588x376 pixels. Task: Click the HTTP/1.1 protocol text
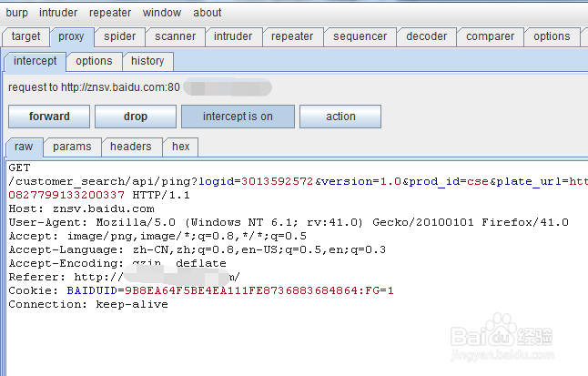pyautogui.click(x=161, y=195)
